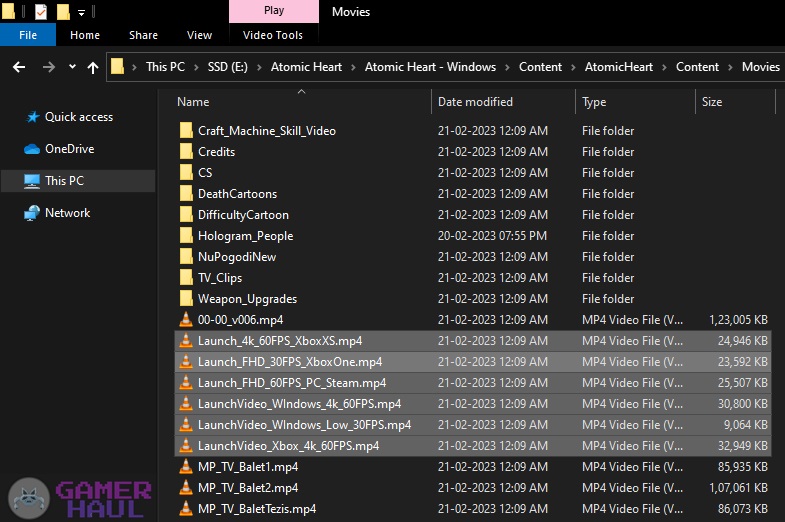This screenshot has height=522, width=785.
Task: Expand chevron after SSD (E:) in breadcrumb
Action: tap(259, 68)
